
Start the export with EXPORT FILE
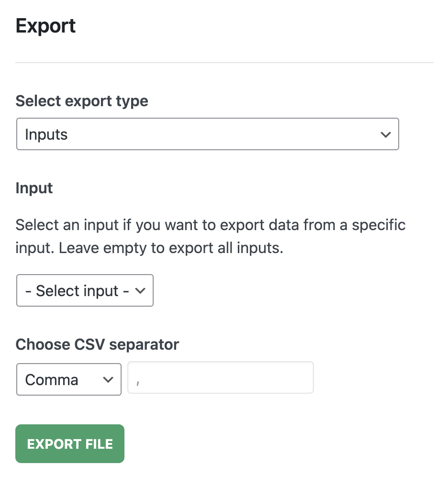coord(69,443)
